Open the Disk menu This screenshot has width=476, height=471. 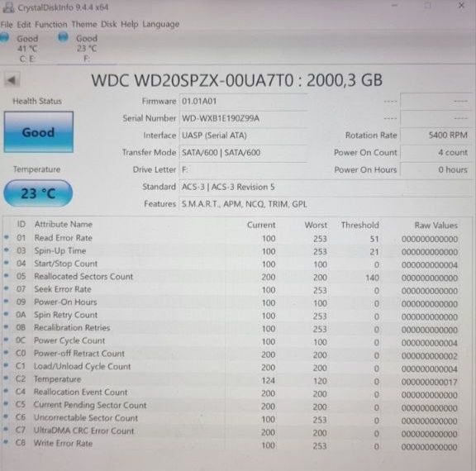109,24
